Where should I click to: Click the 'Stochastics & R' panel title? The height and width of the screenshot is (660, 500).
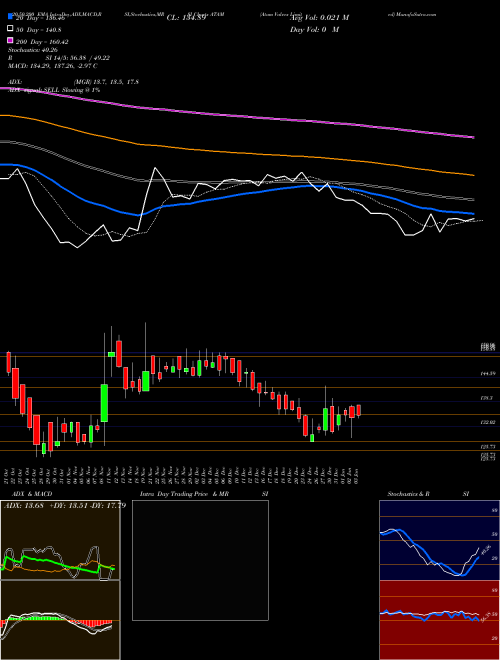tap(408, 494)
